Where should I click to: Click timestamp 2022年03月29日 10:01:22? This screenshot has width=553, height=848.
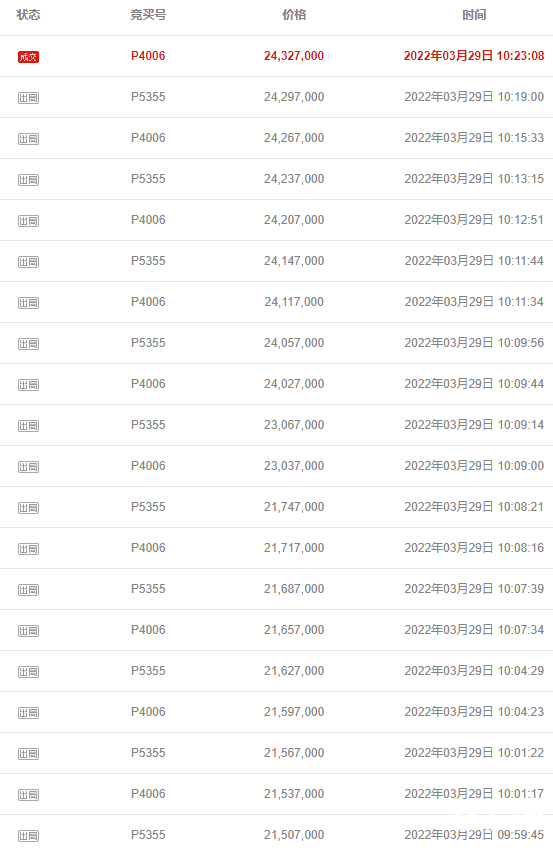click(x=474, y=753)
